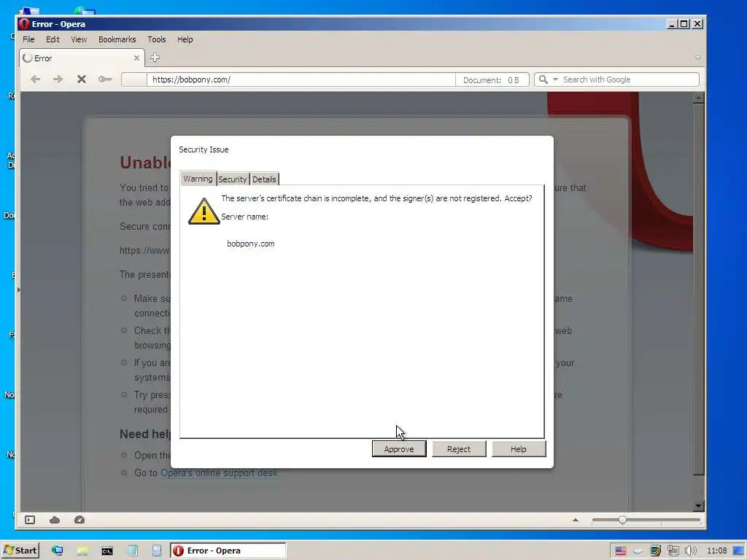Open a new tab with the plus icon
747x560 pixels.
[x=155, y=58]
